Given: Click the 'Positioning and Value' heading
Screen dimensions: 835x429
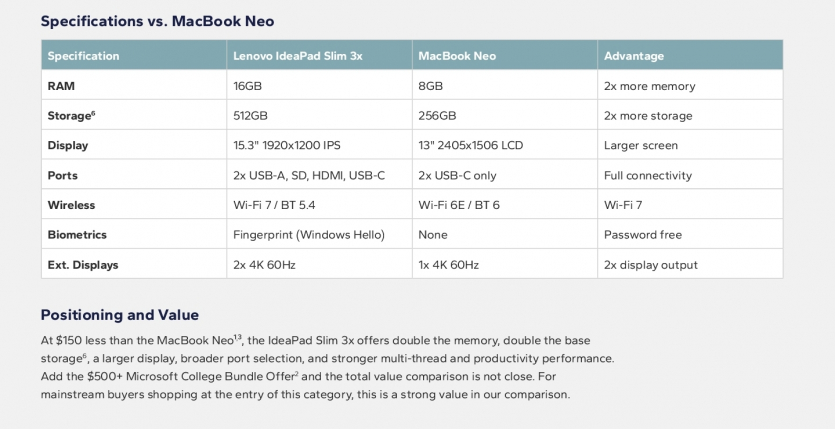Looking at the screenshot, I should point(120,315).
